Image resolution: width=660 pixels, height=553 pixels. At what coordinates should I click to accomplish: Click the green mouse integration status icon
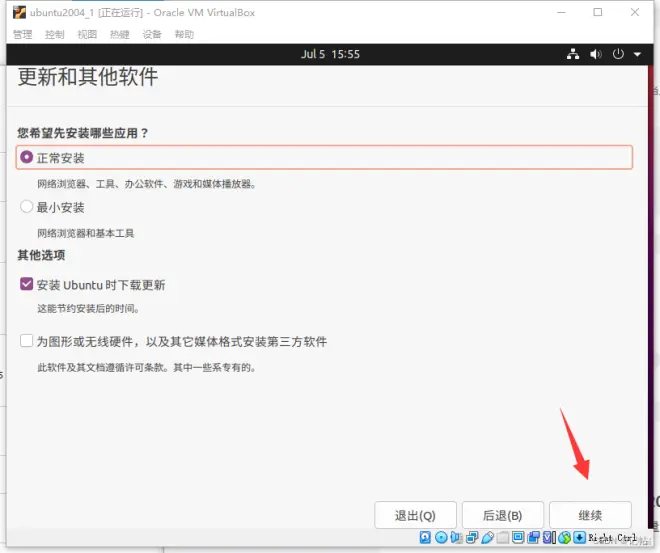tap(565, 537)
